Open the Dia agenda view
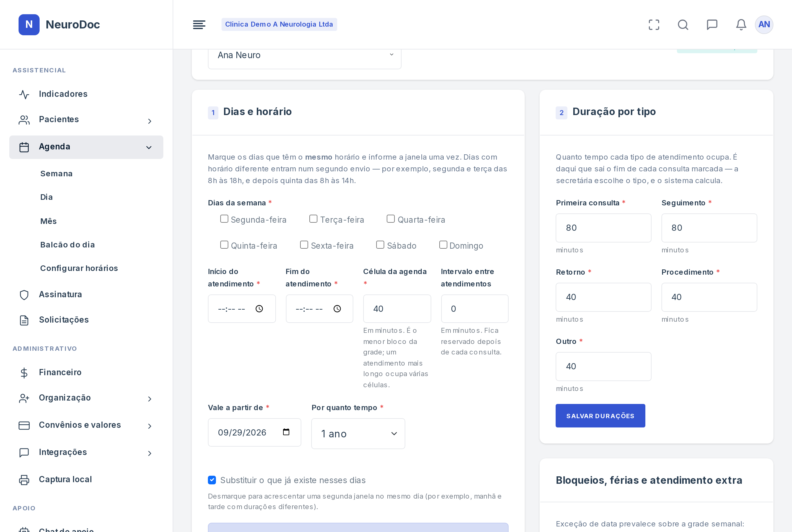Screen dimensions: 792x532 (x=46, y=197)
